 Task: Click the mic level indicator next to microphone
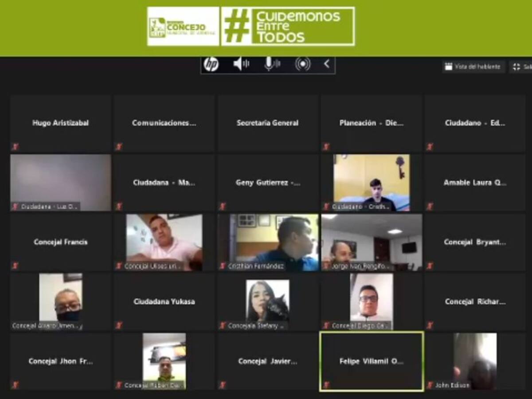[277, 65]
